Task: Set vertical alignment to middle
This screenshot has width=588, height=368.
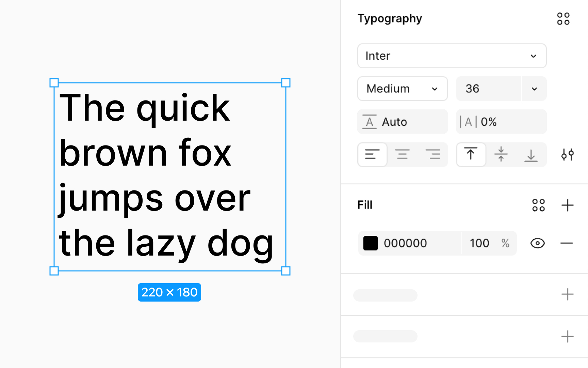Action: tap(501, 154)
